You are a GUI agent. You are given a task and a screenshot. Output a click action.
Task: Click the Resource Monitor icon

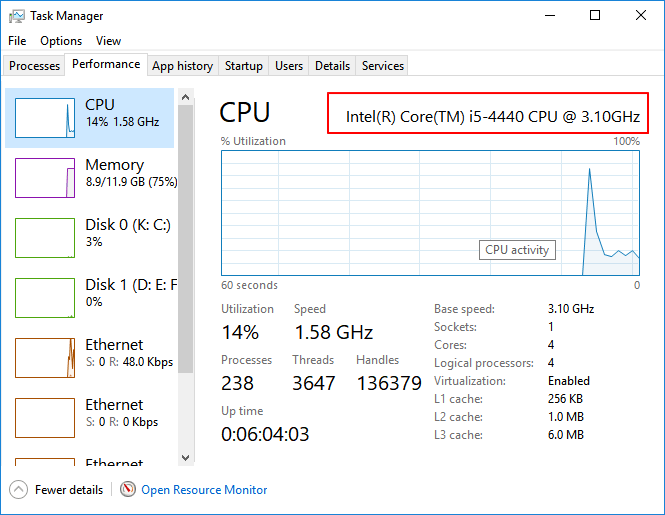(x=128, y=490)
